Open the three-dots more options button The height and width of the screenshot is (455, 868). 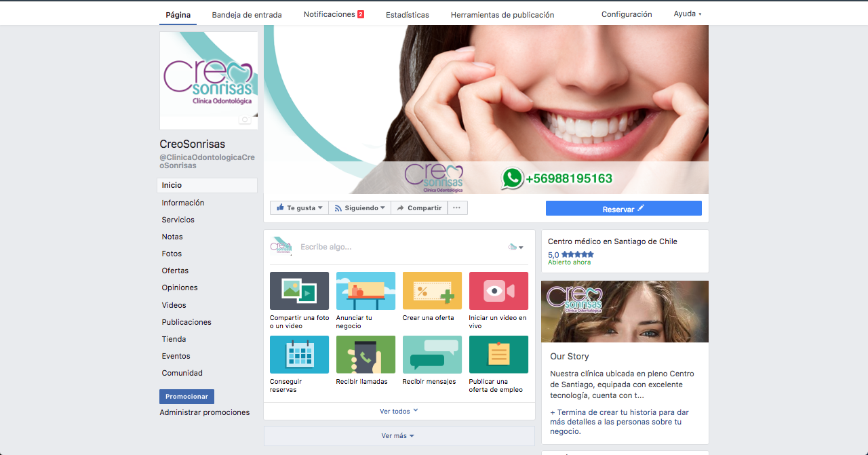click(457, 208)
